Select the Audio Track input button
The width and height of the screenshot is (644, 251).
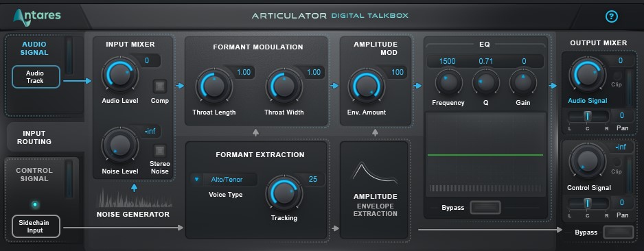36,77
